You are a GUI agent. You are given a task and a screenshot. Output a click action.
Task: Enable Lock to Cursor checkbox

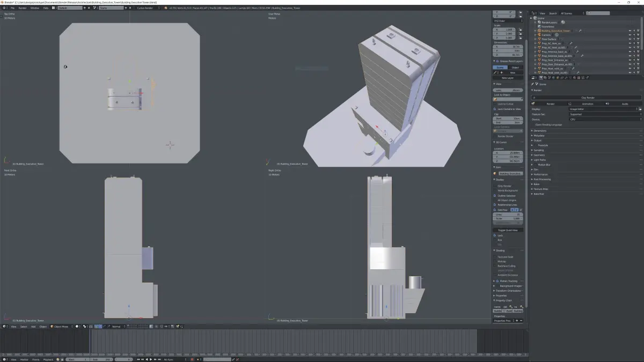click(495, 104)
